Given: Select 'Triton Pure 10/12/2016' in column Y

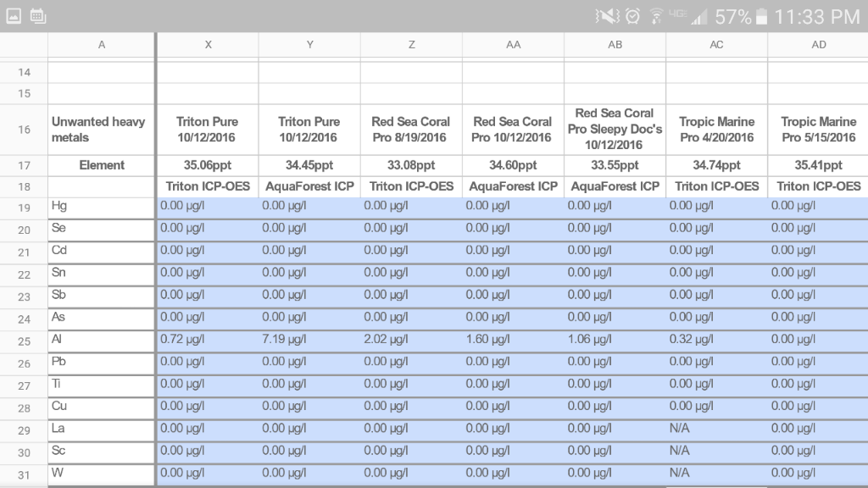Looking at the screenshot, I should coord(310,130).
